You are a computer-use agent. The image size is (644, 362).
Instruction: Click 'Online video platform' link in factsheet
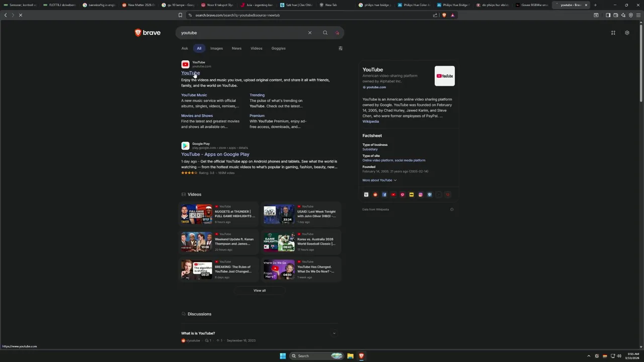[378, 160]
